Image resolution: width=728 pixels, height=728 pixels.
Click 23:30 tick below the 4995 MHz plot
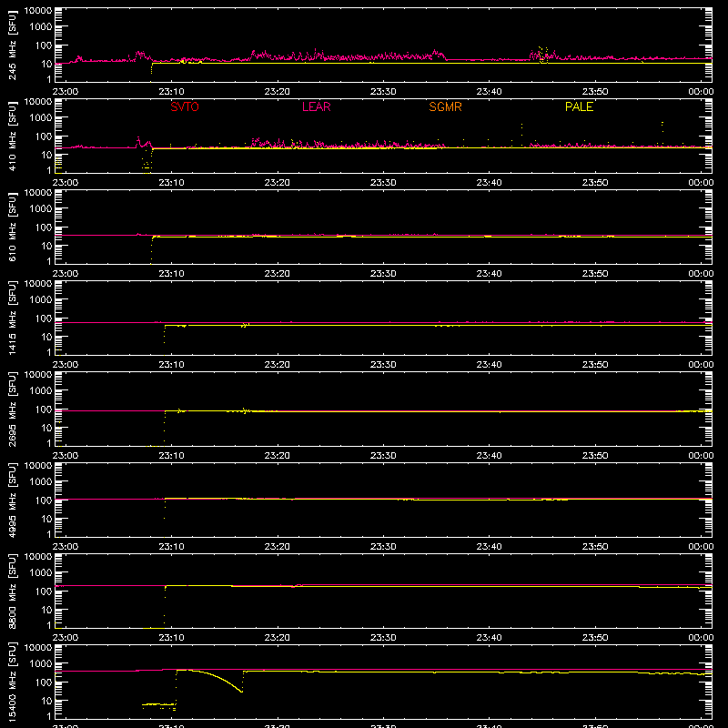pos(383,547)
